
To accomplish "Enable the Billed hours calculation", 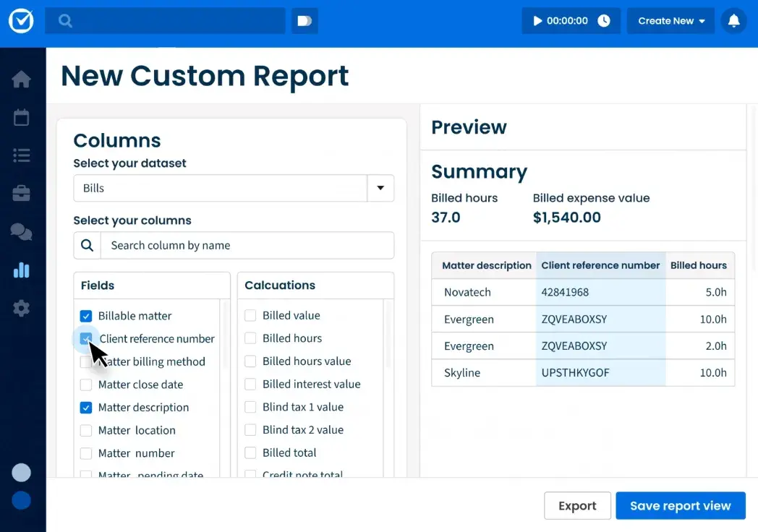I will (250, 338).
